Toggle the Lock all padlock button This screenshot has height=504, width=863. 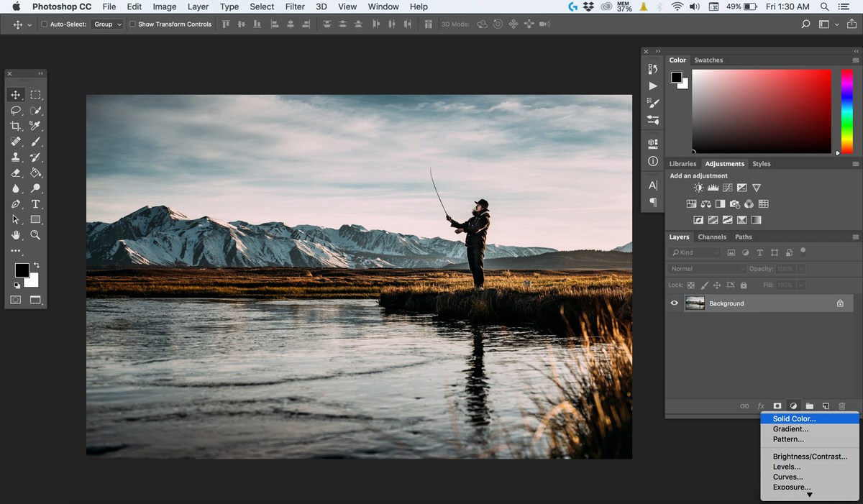(x=743, y=285)
